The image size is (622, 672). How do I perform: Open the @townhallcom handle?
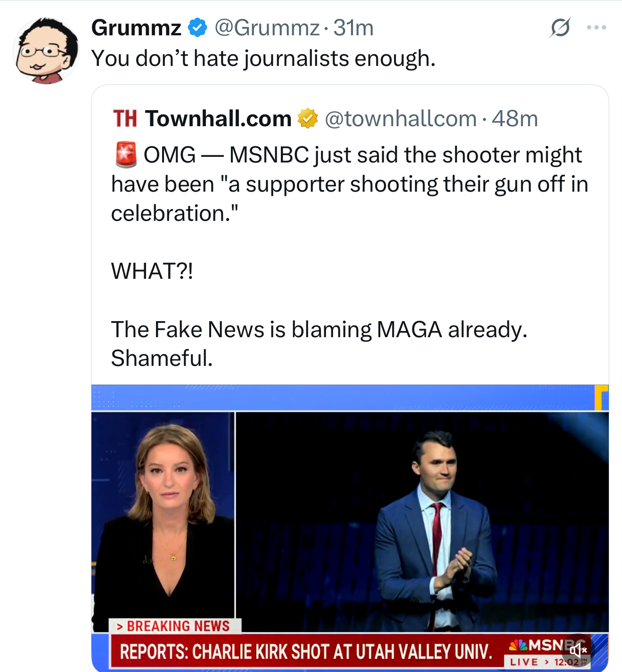pyautogui.click(x=401, y=118)
